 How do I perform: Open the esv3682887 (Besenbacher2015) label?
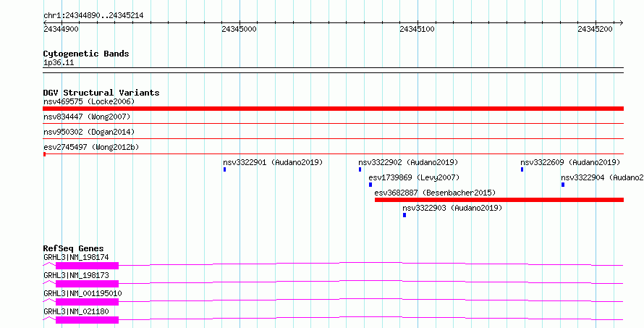(x=435, y=193)
